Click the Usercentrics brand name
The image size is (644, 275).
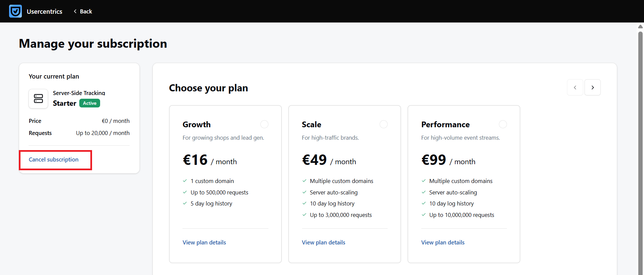pos(45,11)
